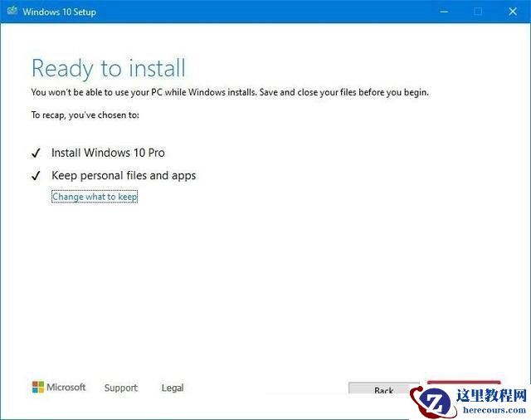Minimize the Windows 10 Setup window
This screenshot has width=531, height=420.
(444, 12)
